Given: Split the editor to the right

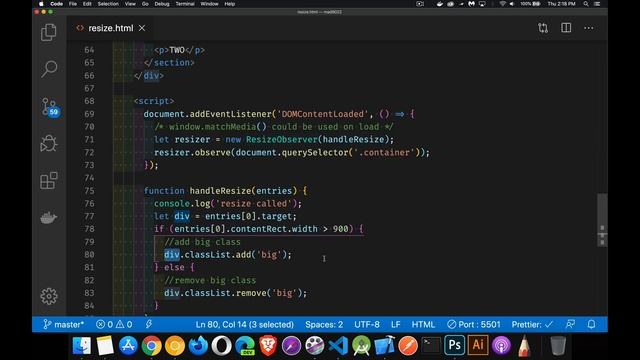Looking at the screenshot, I should pyautogui.click(x=566, y=28).
